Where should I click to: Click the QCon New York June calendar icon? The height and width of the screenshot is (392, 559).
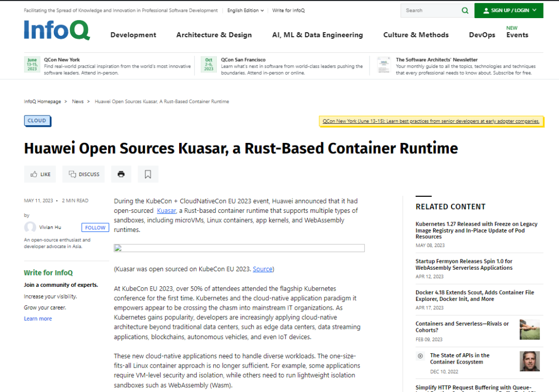point(32,64)
